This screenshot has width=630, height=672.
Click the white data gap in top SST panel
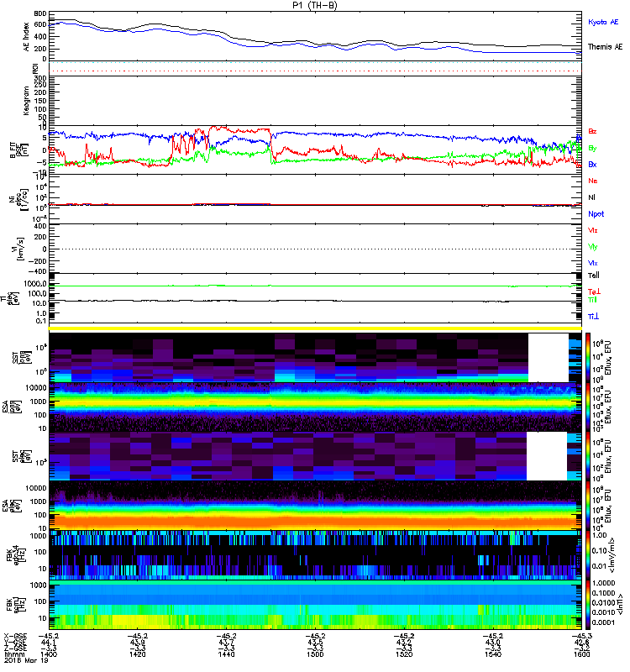pyautogui.click(x=549, y=358)
